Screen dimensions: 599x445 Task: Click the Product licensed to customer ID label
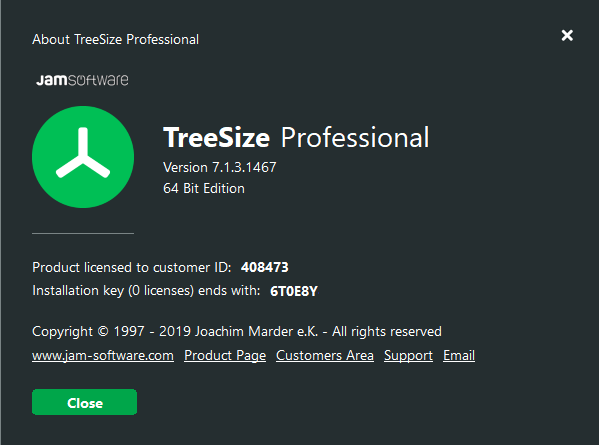coord(132,267)
